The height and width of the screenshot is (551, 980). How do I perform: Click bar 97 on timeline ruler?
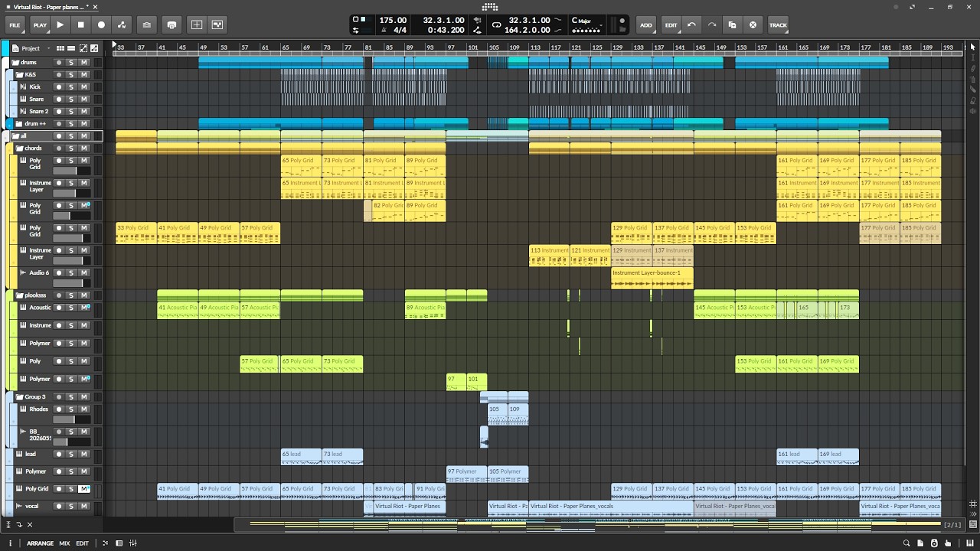452,47
